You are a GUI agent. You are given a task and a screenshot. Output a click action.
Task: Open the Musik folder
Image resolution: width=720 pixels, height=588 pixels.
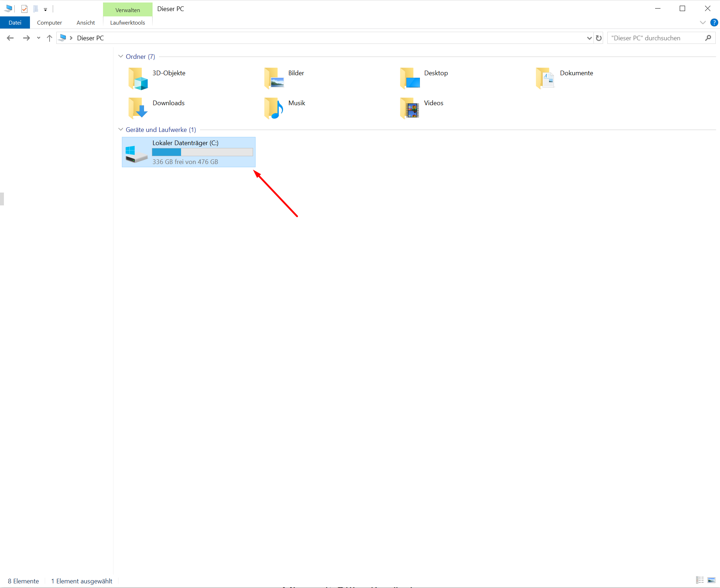click(x=296, y=103)
